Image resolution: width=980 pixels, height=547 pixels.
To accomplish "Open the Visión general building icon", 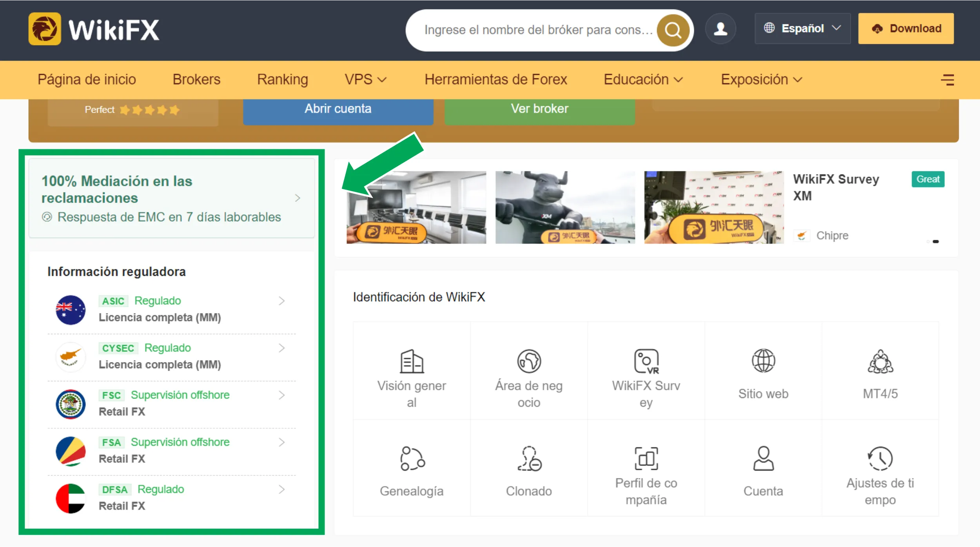I will (412, 361).
